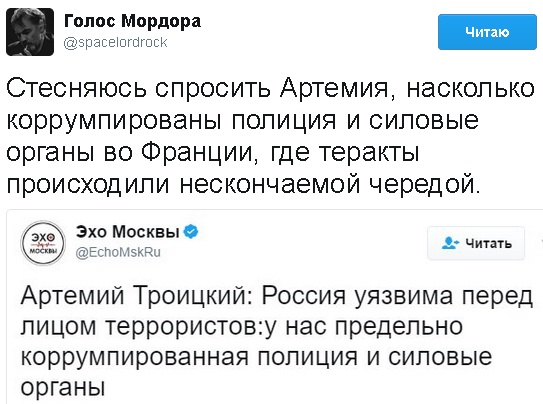
Task: Open Голос Мордора profile avatar photo
Action: 30,32
